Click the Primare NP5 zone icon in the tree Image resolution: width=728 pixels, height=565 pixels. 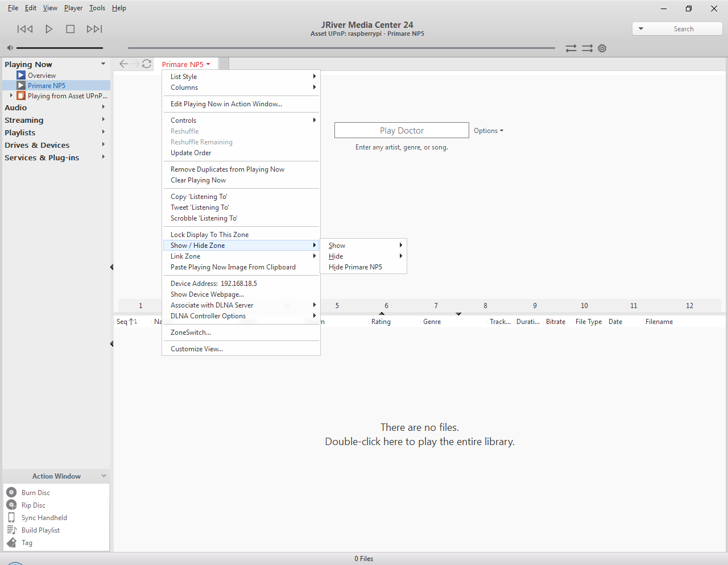(21, 85)
